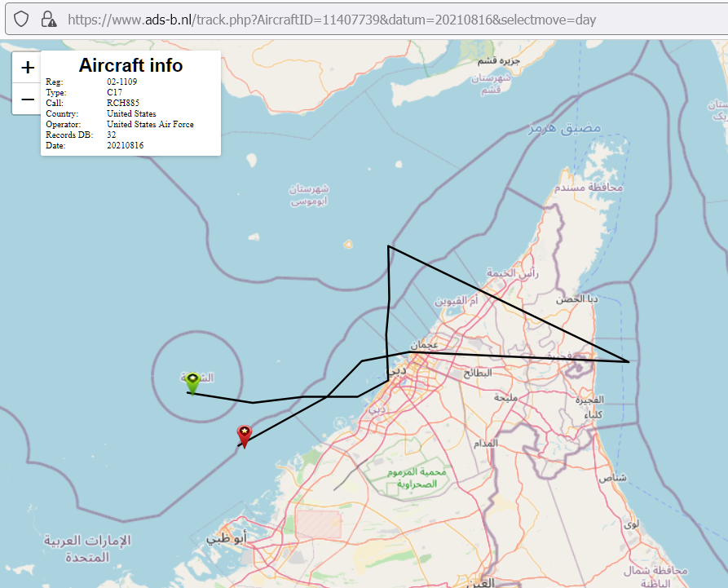
Task: Click the البطائح label on map
Action: point(477,373)
